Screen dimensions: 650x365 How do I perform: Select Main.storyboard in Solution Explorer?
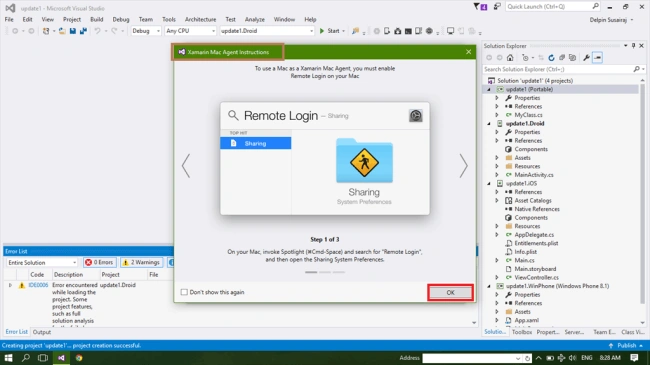[x=535, y=269]
